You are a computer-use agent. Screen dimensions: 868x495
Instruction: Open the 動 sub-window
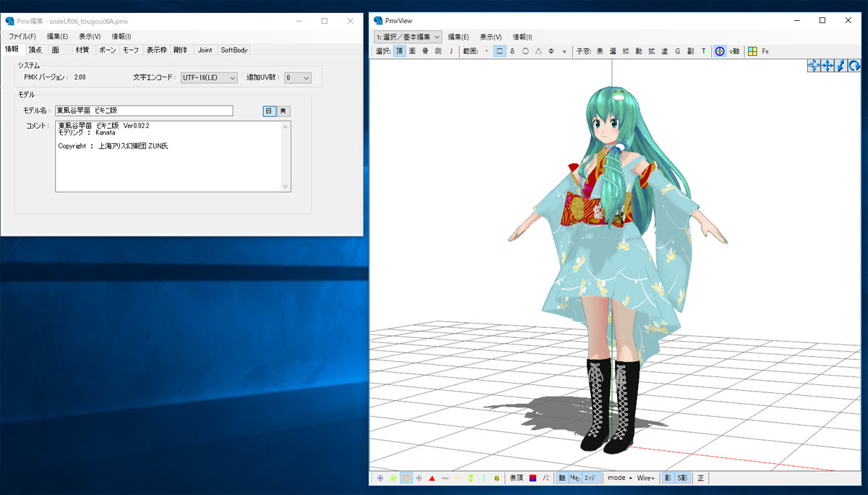(639, 51)
